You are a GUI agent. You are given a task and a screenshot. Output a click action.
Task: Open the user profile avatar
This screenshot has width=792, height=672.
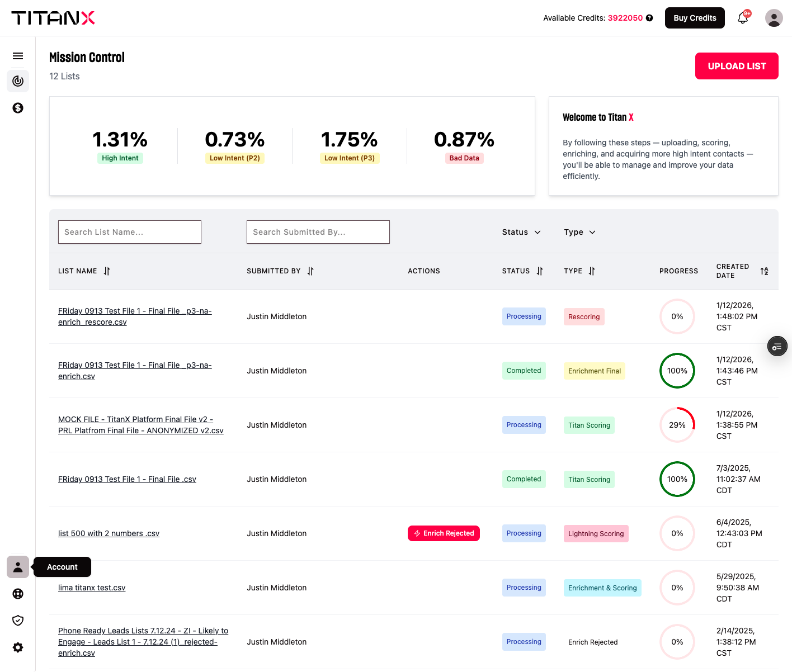774,18
